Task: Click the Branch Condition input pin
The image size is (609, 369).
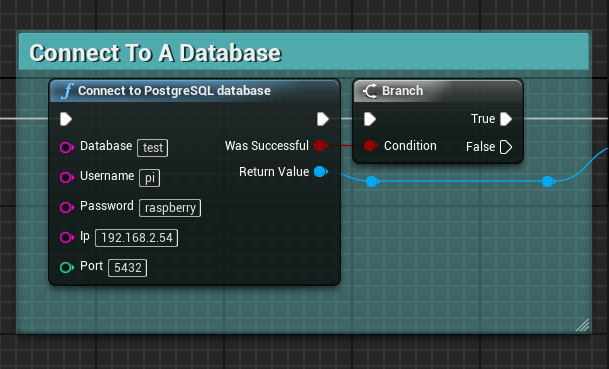Action: (370, 146)
